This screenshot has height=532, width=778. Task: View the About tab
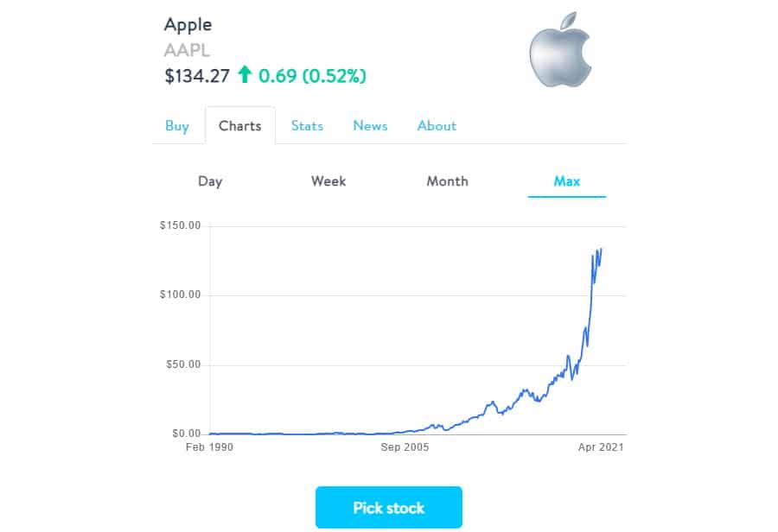pyautogui.click(x=437, y=126)
